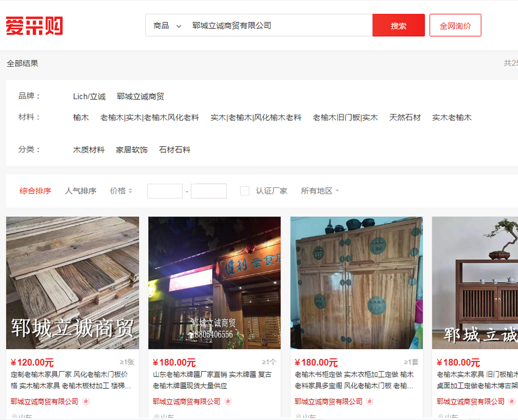
Task: Open product title 定制老榆木家具厂家
Action: (71, 380)
